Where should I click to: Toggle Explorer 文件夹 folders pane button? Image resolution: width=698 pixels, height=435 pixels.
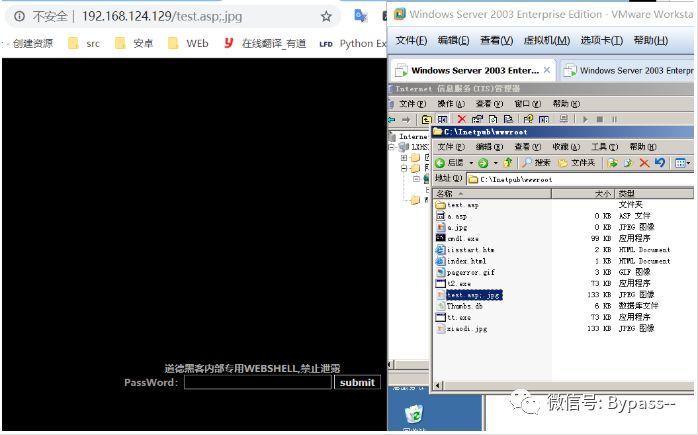[x=577, y=163]
